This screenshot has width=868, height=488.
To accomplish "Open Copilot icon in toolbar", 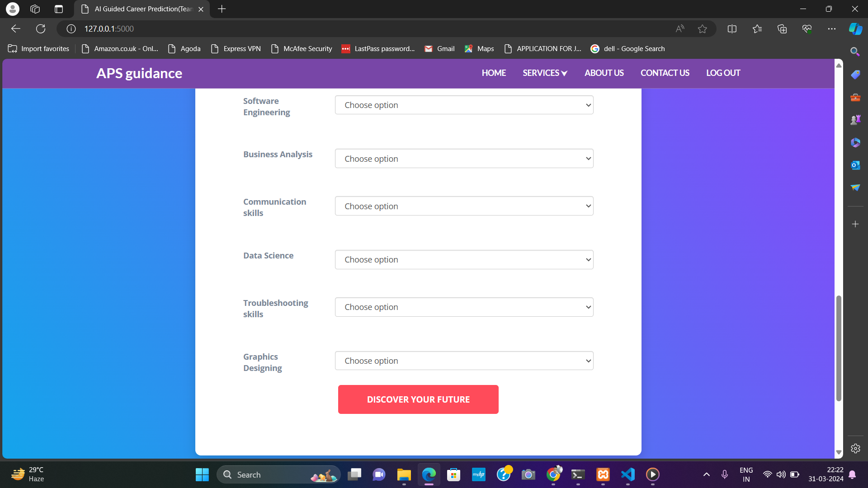I will pyautogui.click(x=855, y=29).
